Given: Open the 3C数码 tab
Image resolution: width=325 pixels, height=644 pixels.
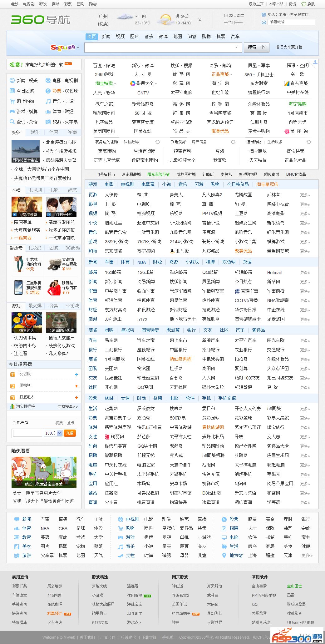Looking at the screenshot, I should (x=72, y=248).
